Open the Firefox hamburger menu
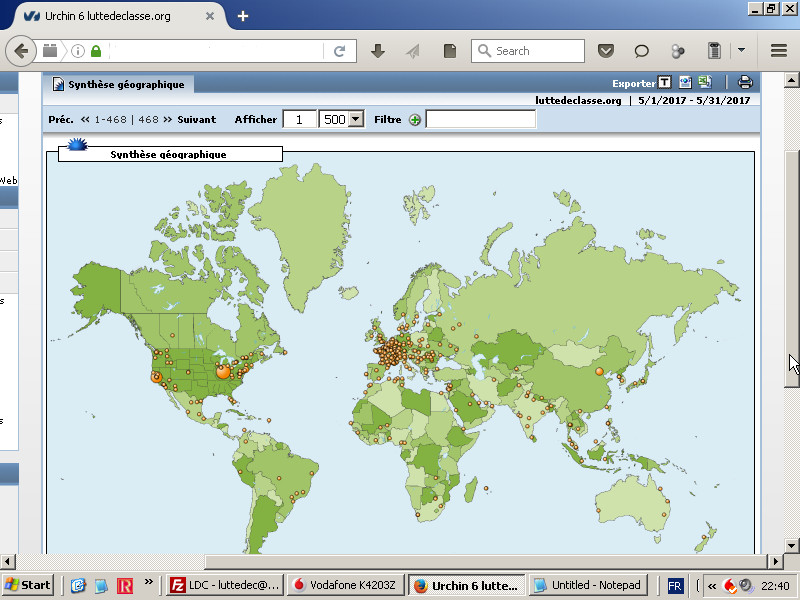The image size is (800, 600). point(779,51)
